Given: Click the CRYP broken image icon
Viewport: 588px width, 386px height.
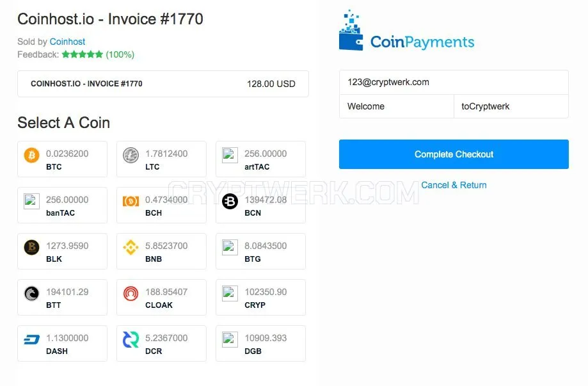Looking at the screenshot, I should click(230, 293).
